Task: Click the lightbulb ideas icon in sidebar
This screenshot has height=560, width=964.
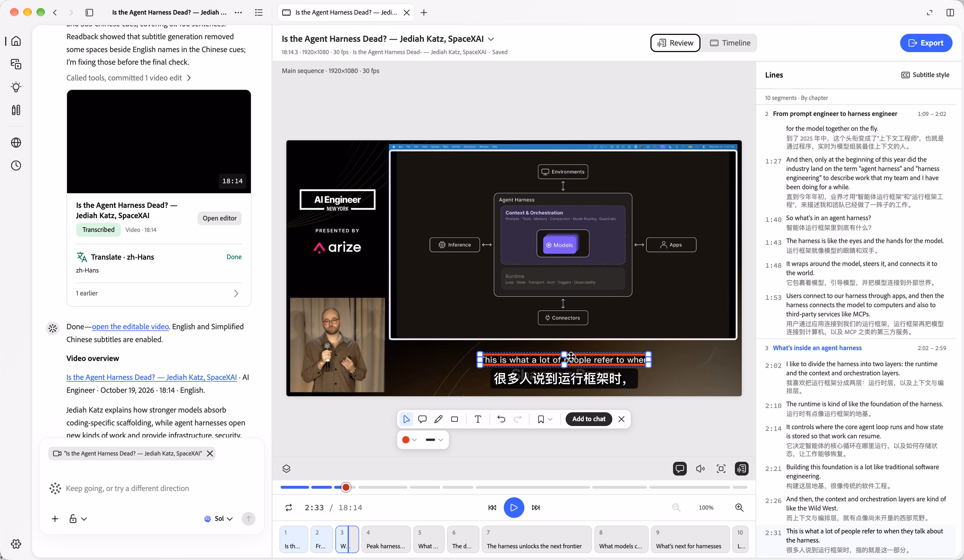Action: [16, 87]
